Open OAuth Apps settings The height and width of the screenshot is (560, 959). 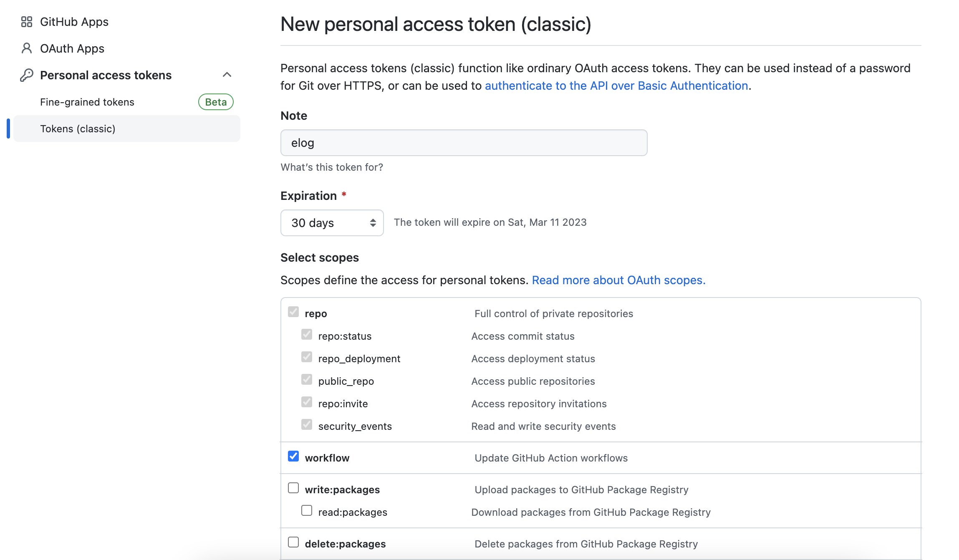point(72,48)
